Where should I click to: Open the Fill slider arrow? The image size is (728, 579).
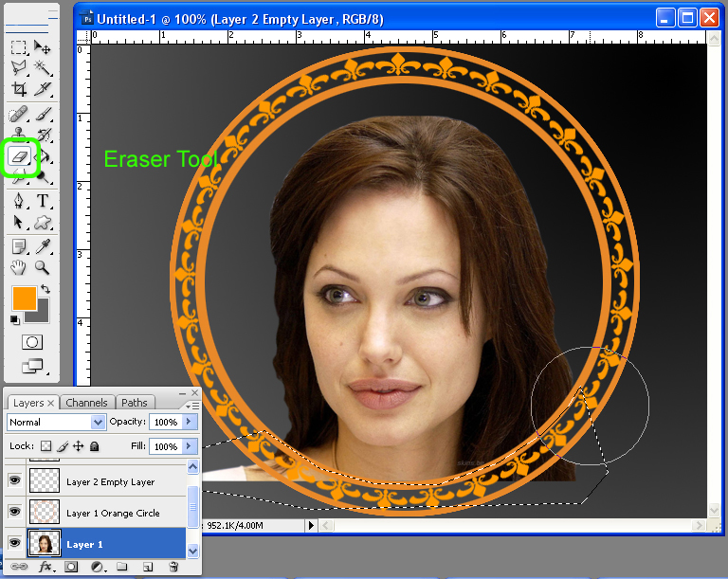(x=189, y=446)
